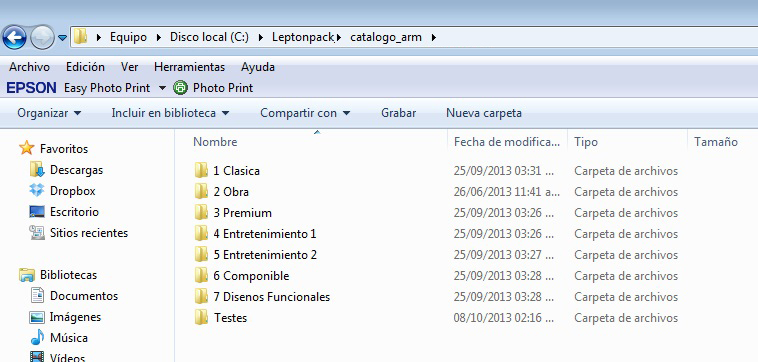Click the green Photo Print icon
This screenshot has height=362, width=758.
pos(180,87)
